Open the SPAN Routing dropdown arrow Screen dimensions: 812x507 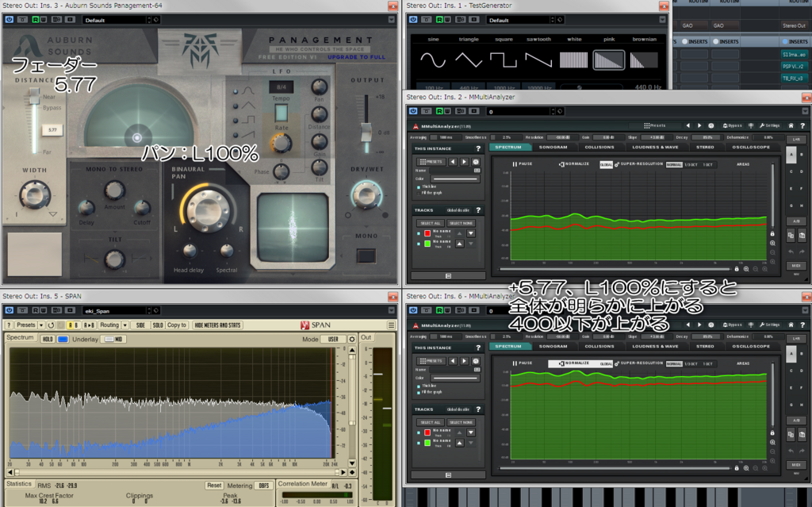(x=124, y=325)
